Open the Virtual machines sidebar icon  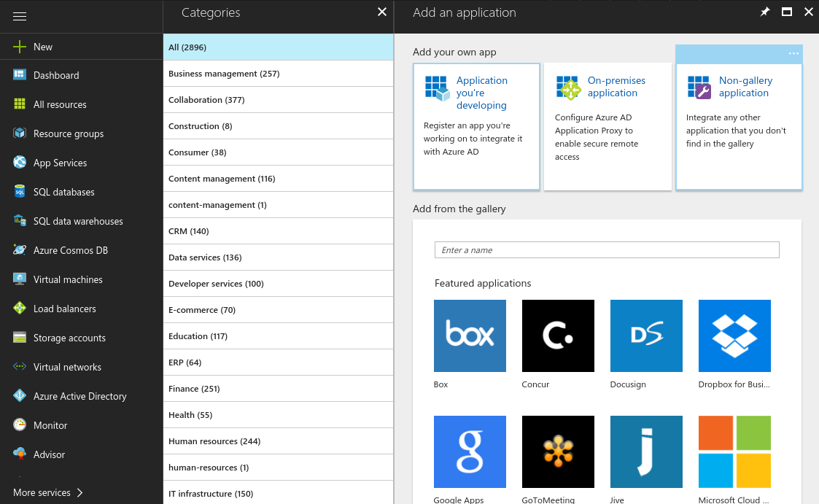20,279
